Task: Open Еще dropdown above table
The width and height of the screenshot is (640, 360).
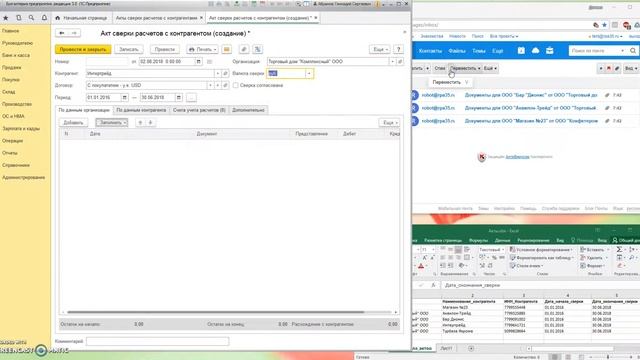Action: [389, 122]
